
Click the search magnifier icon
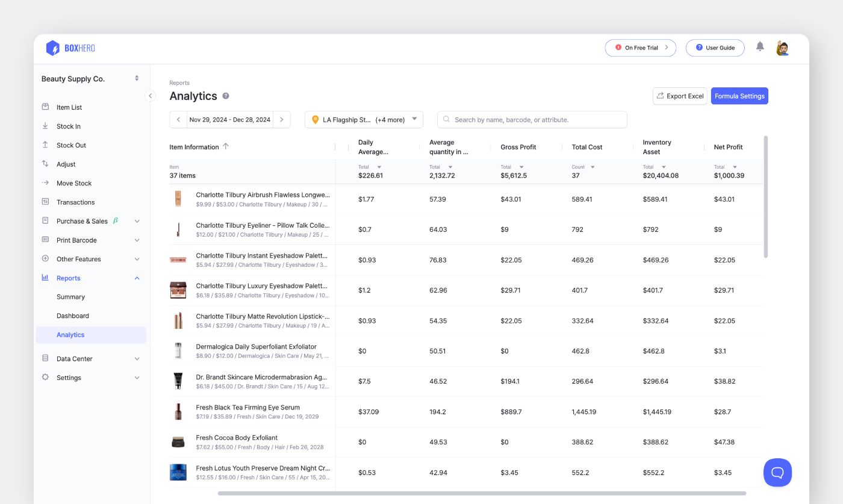click(446, 119)
